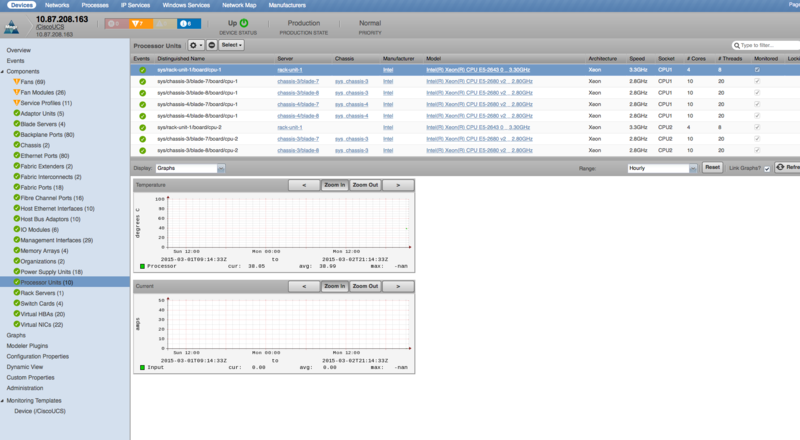The height and width of the screenshot is (440, 800).
Task: Click event status icon for chassis-4/blade-7/board/cpu-1
Action: click(142, 105)
